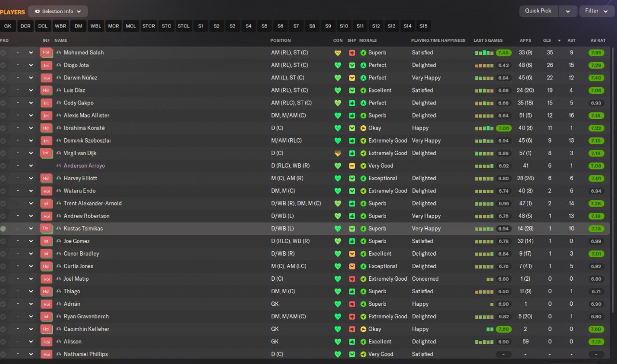Click the Hol status badge for Mohamed Salah
This screenshot has height=364, width=617.
46,52
